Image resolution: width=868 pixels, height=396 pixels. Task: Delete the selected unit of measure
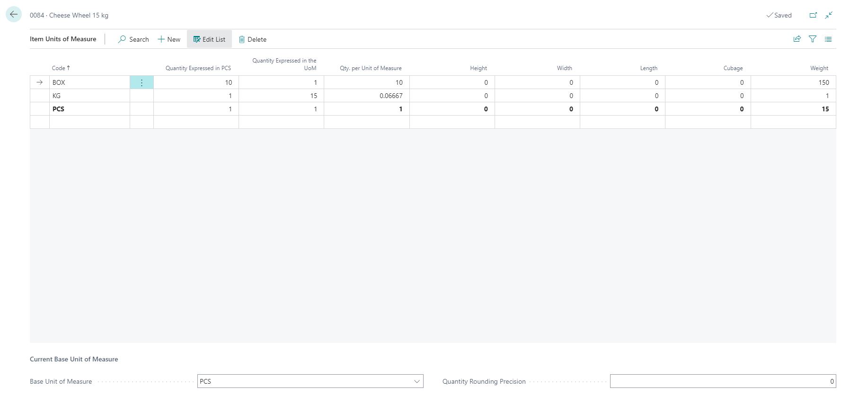pyautogui.click(x=252, y=39)
